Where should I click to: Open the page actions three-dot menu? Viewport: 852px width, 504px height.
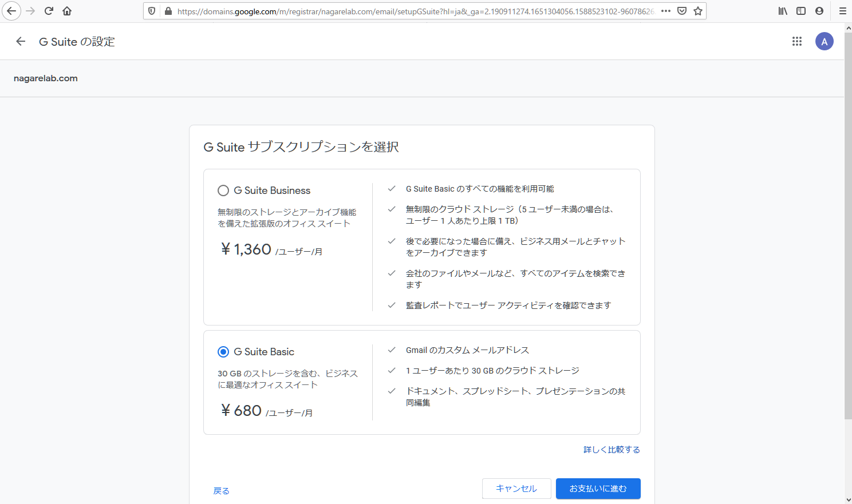click(665, 11)
